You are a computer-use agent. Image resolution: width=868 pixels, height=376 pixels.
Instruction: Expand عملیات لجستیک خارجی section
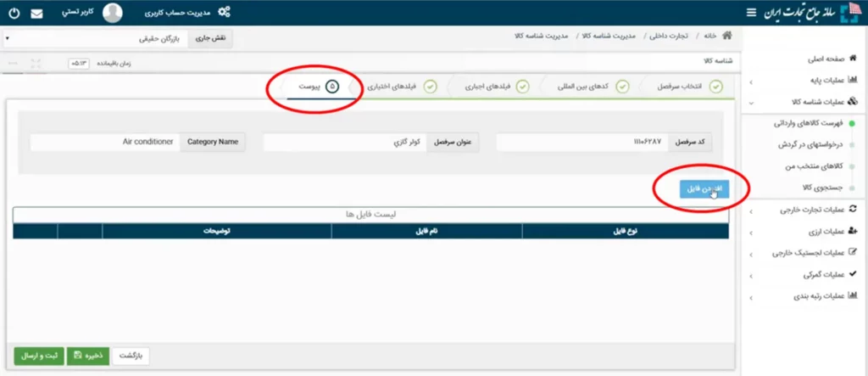point(815,252)
